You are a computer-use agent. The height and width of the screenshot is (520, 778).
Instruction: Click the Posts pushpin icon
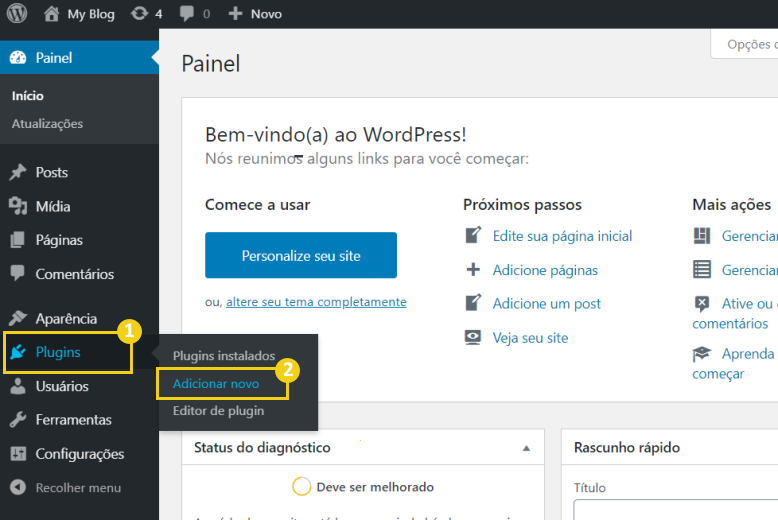(18, 172)
